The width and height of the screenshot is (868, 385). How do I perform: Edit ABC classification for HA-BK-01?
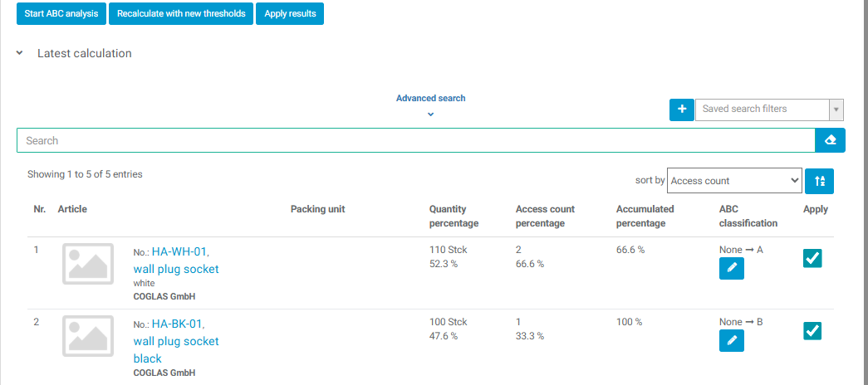[x=731, y=340]
